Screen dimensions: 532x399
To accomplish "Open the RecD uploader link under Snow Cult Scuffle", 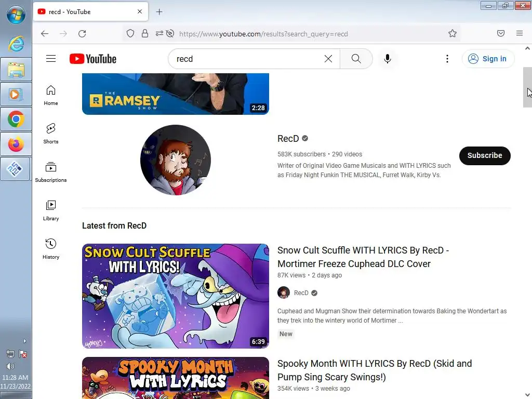I will [301, 293].
